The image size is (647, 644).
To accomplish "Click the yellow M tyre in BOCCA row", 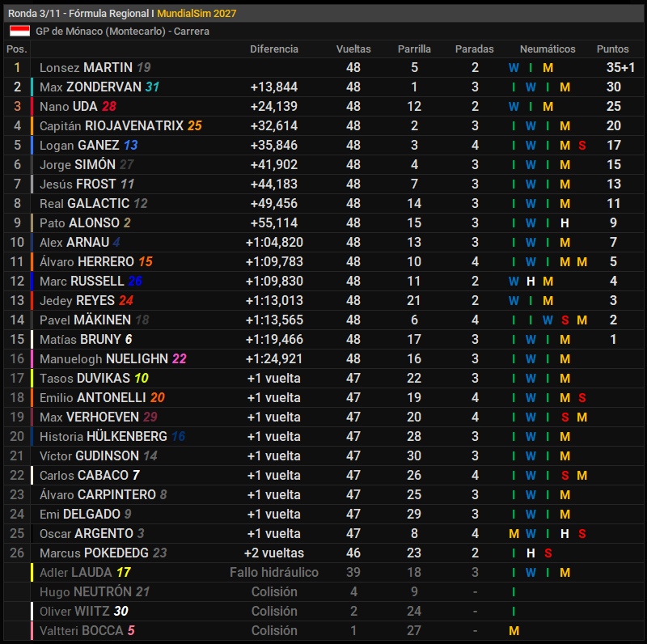I will point(514,630).
